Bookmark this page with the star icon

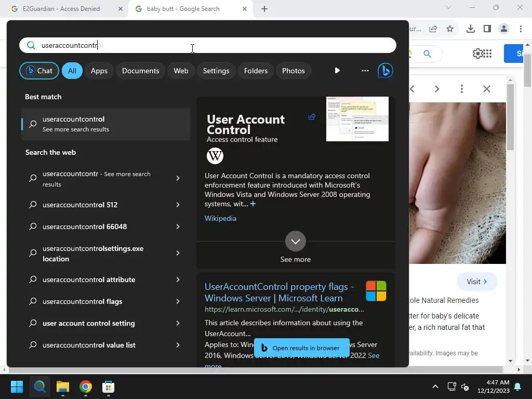tap(450, 29)
